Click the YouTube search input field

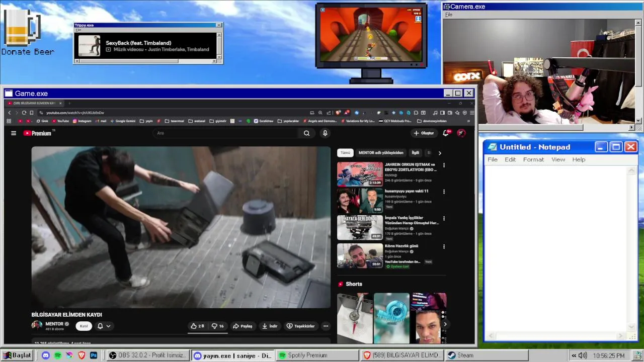[226, 133]
